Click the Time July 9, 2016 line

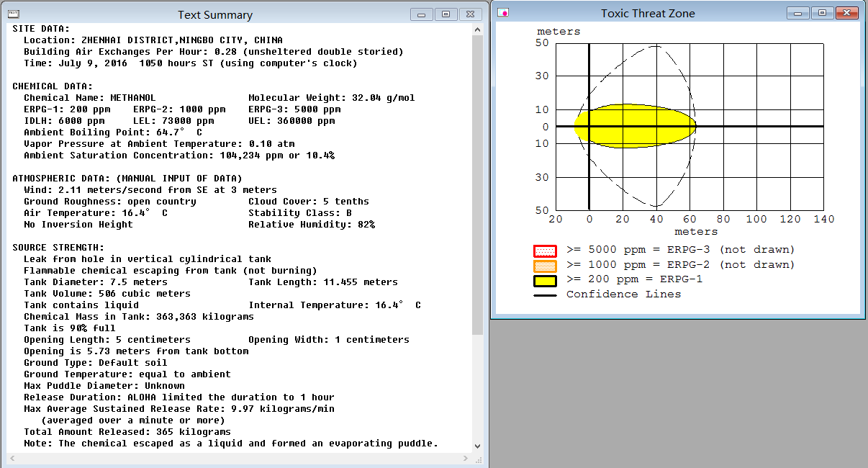pos(191,63)
